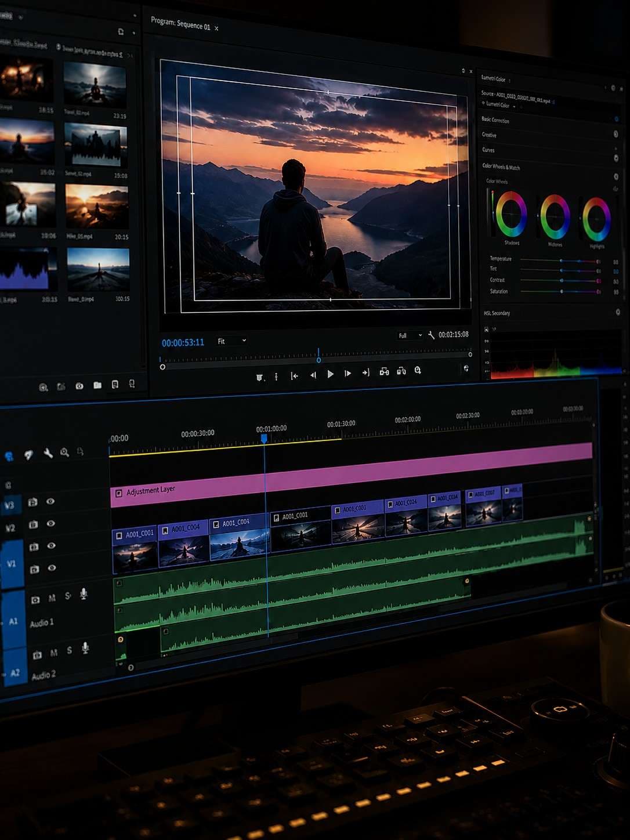Go to Out point in Program monitor
The image size is (630, 840).
(365, 372)
